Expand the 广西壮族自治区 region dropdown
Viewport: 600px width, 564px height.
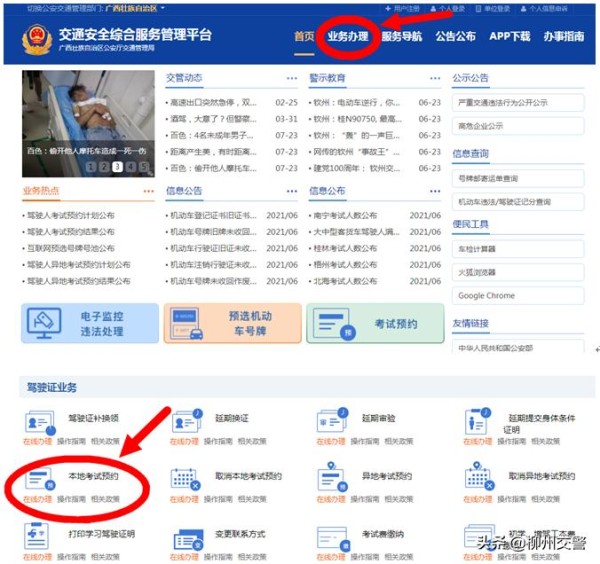pyautogui.click(x=135, y=8)
